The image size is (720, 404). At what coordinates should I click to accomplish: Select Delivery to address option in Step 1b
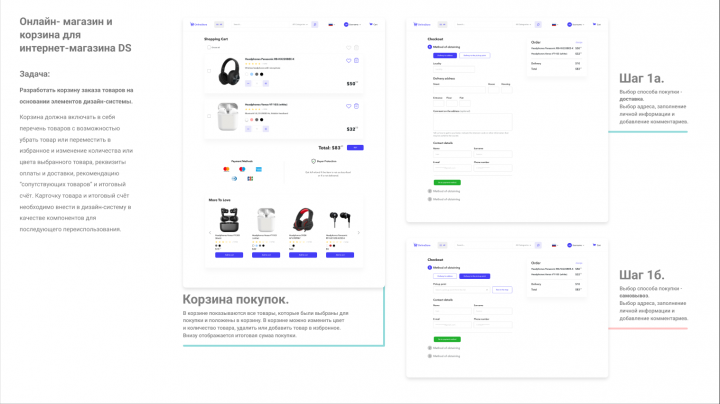(445, 276)
